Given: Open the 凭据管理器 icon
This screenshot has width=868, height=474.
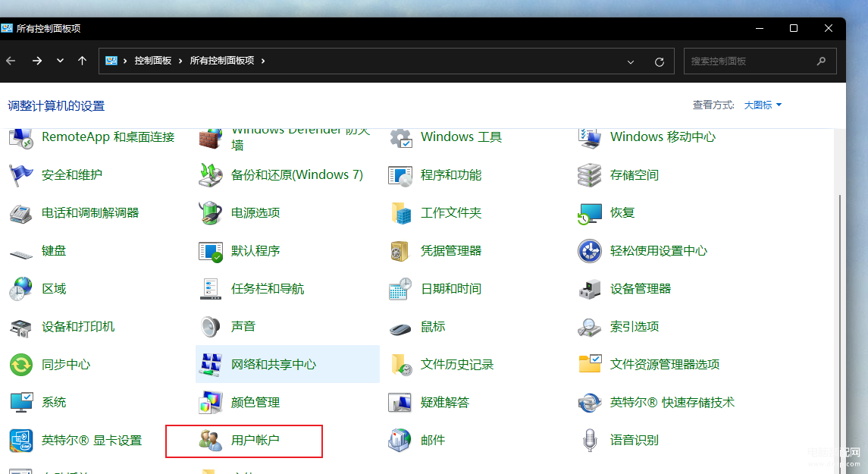Looking at the screenshot, I should coord(400,250).
